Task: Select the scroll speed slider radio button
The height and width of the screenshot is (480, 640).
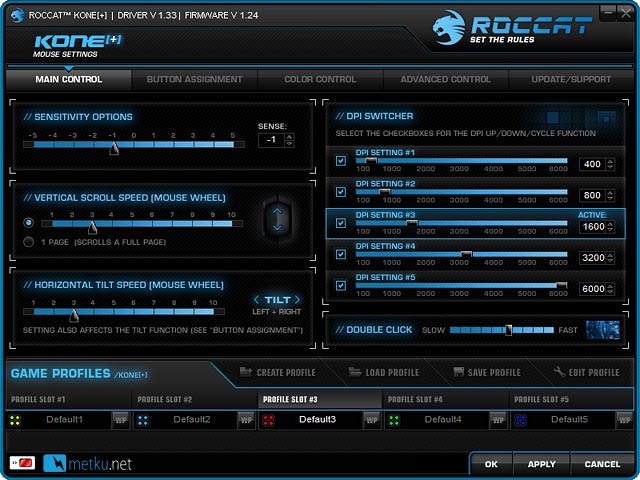Action: [x=29, y=222]
